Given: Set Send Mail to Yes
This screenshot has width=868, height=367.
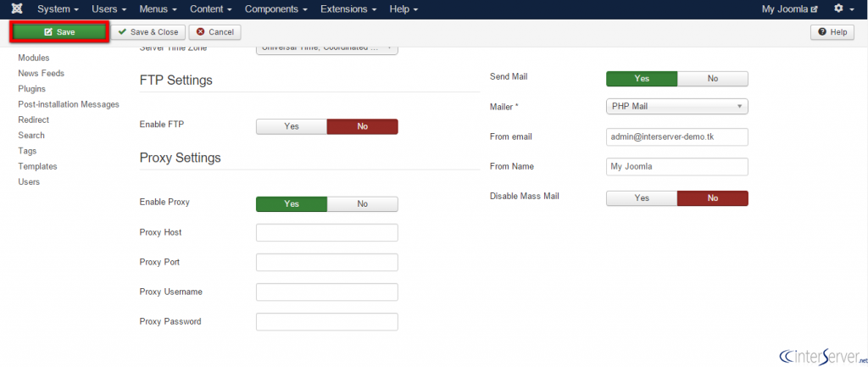Looking at the screenshot, I should pyautogui.click(x=643, y=79).
